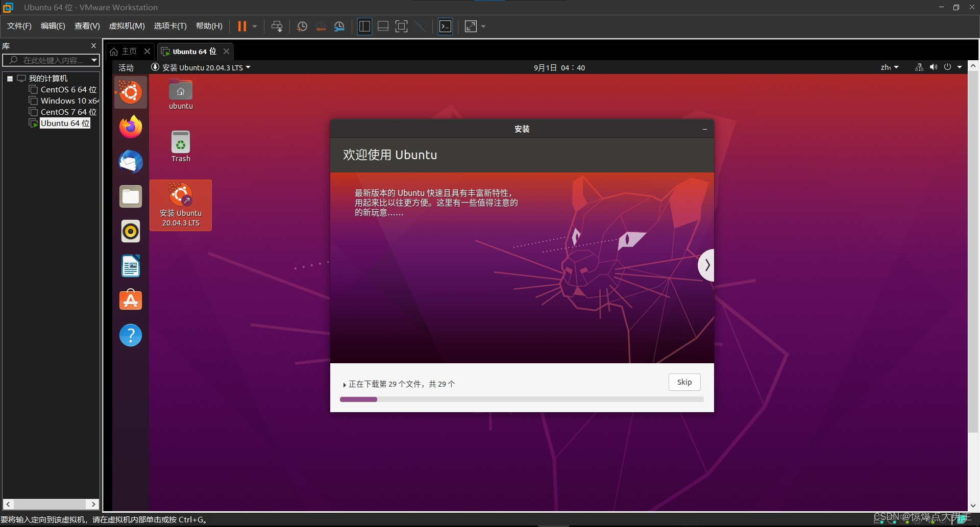Expand the system menu arrow beside power icon
Viewport: 980px width, 527px height.
[x=960, y=67]
